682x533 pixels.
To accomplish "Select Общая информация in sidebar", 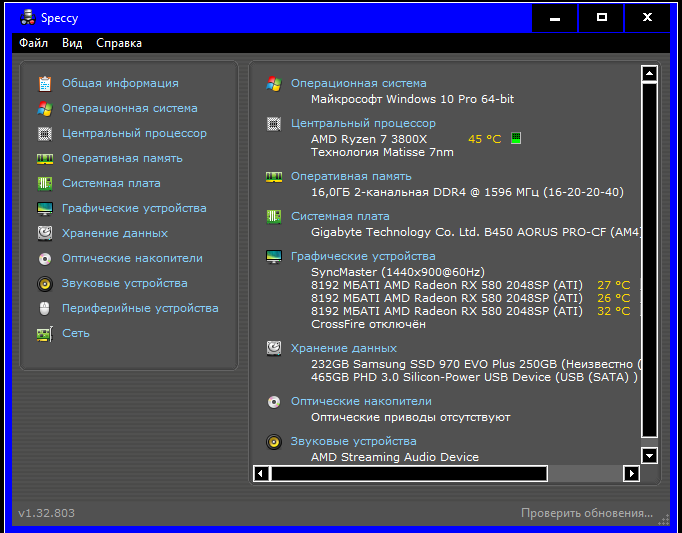I will 120,83.
